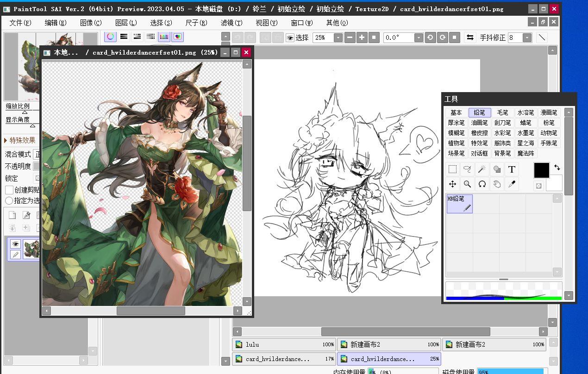The image size is (588, 374).
Task: Open the 图层(L) menu
Action: point(126,23)
